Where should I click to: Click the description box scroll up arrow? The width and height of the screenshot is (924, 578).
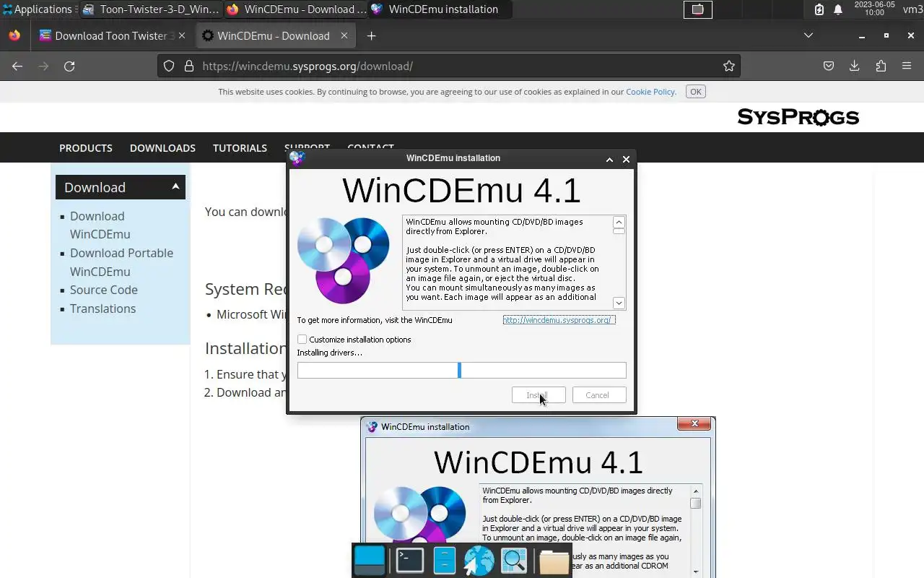point(619,222)
